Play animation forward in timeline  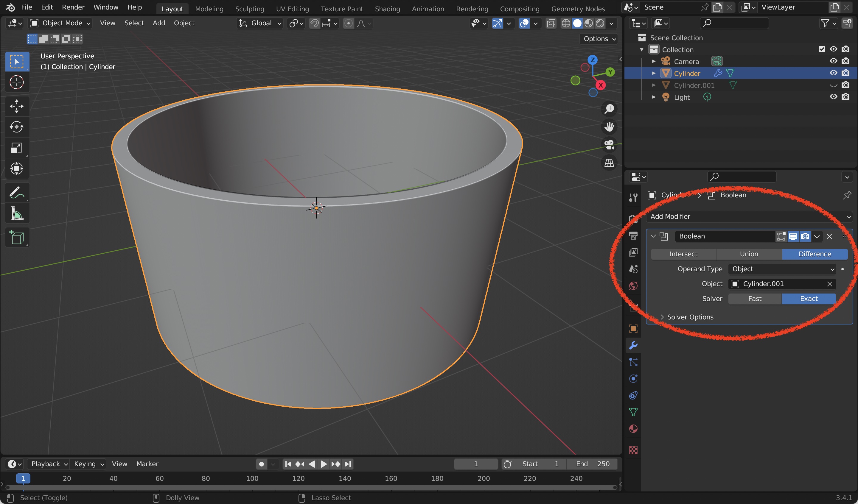click(323, 464)
